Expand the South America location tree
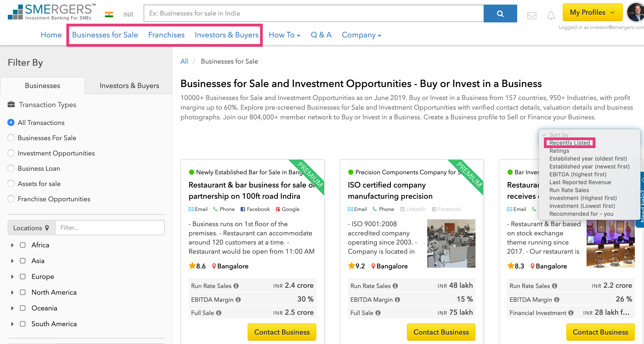The image size is (644, 344). pyautogui.click(x=12, y=324)
